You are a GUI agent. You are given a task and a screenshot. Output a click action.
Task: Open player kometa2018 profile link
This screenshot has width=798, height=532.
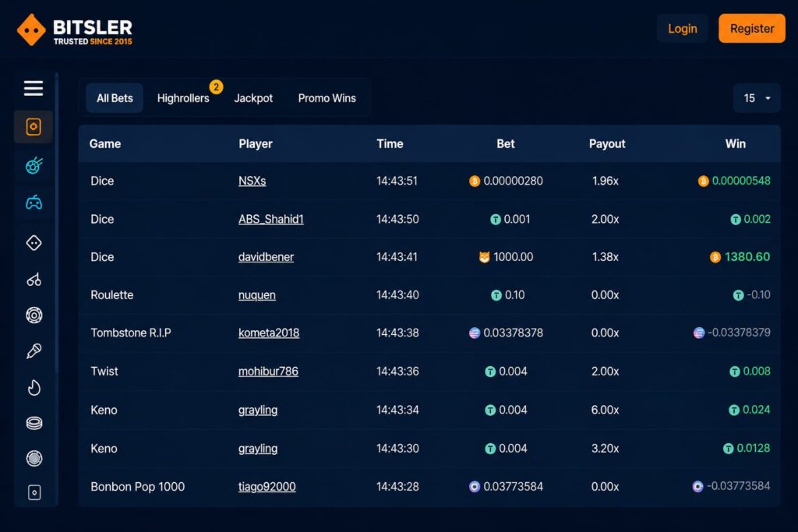[x=269, y=333]
